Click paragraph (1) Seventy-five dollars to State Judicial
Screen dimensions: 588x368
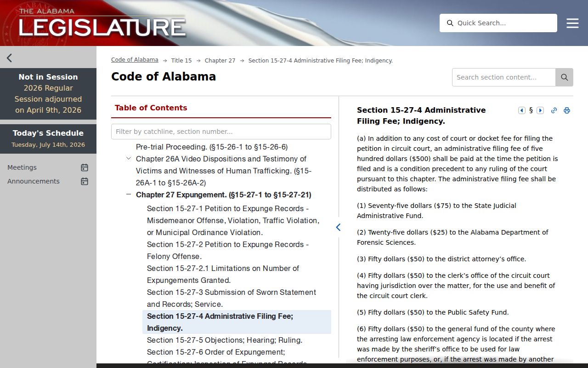pyautogui.click(x=436, y=211)
